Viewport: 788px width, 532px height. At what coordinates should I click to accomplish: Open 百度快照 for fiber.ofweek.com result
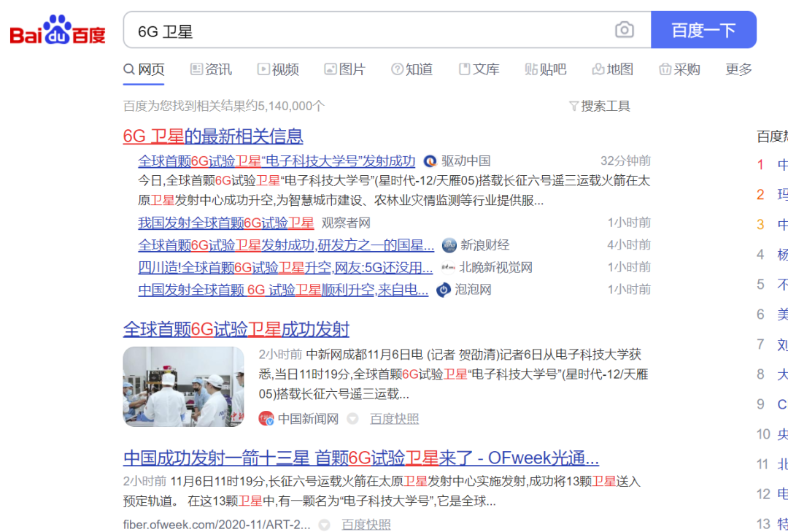[x=366, y=525]
